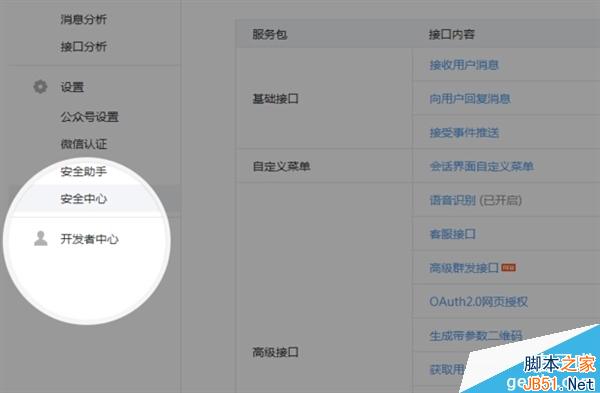Open 接口分析 in sidebar
Viewport: 600px width, 393px height.
coord(83,47)
